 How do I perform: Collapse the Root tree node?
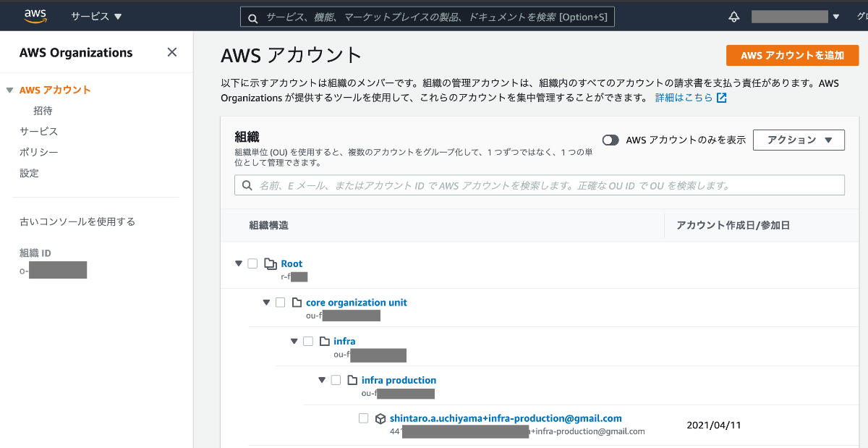(239, 263)
